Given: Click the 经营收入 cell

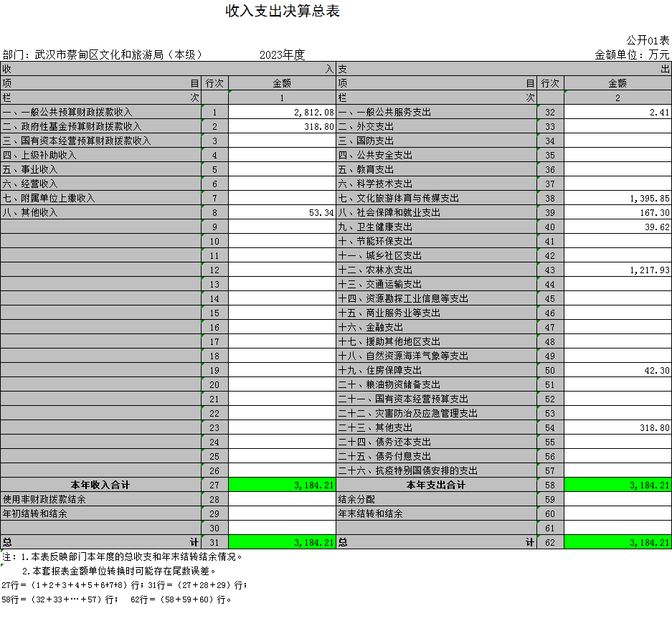Looking at the screenshot, I should pos(100,184).
